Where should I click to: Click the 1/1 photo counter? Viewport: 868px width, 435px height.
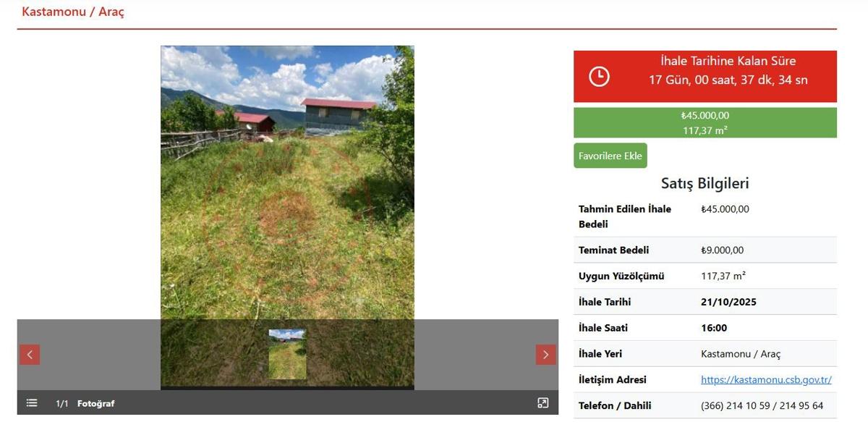[x=62, y=403]
